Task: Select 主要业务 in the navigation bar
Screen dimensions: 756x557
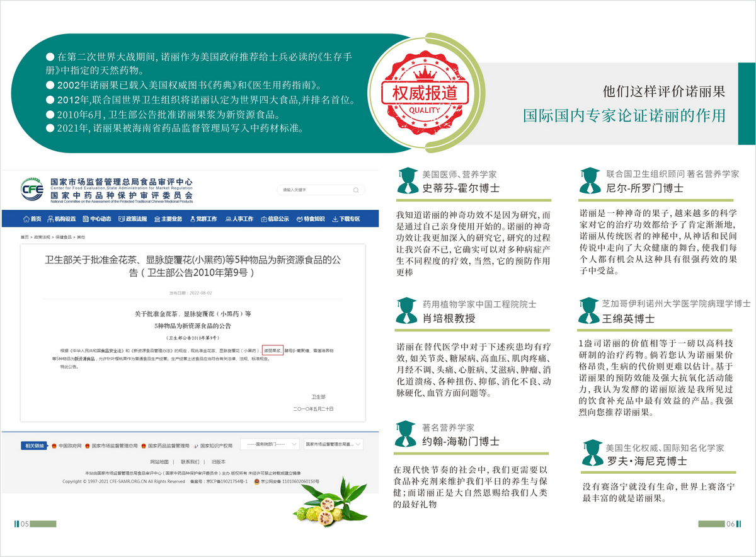Action: (168, 219)
